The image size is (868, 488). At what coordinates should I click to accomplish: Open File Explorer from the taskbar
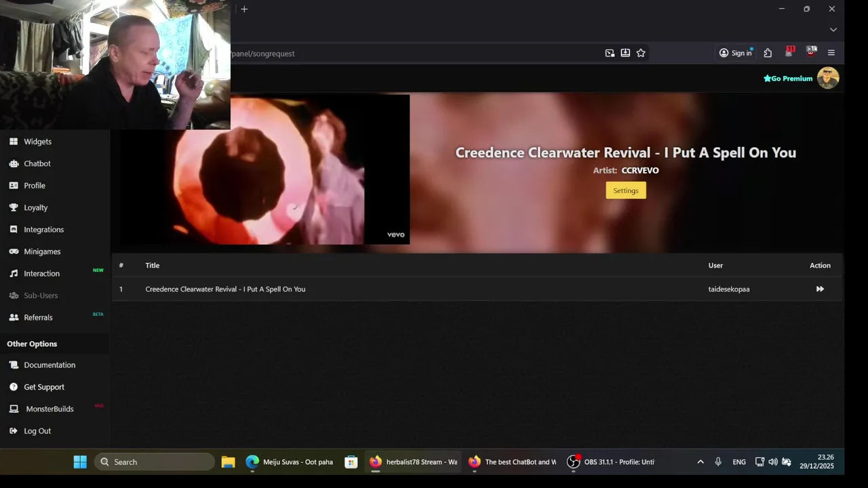[228, 462]
